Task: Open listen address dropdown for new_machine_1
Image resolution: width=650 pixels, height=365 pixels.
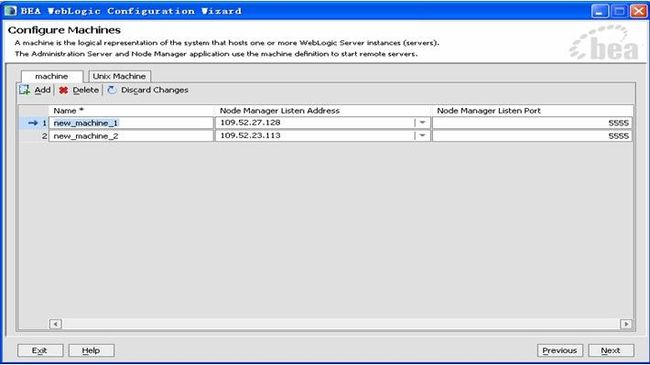Action: pyautogui.click(x=422, y=123)
